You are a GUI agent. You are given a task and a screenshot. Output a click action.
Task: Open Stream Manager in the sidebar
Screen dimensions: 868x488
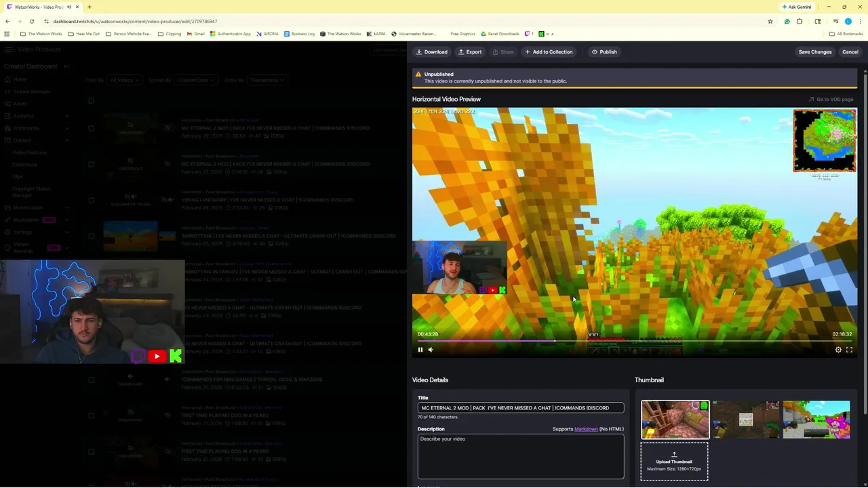point(32,91)
